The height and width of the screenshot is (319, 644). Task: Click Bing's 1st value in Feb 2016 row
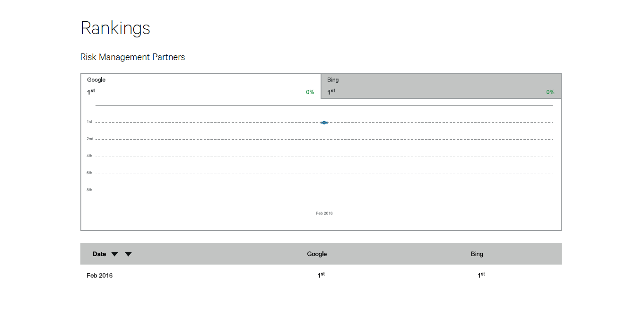coord(481,275)
